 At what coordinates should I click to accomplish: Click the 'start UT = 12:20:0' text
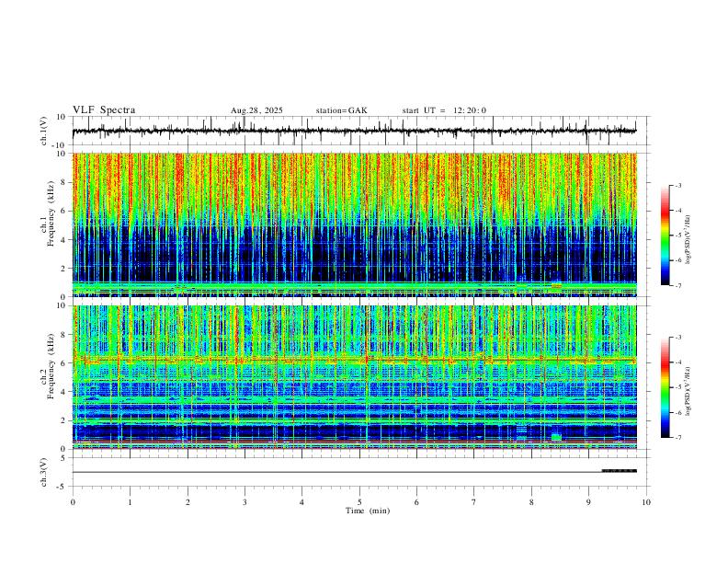pyautogui.click(x=444, y=110)
